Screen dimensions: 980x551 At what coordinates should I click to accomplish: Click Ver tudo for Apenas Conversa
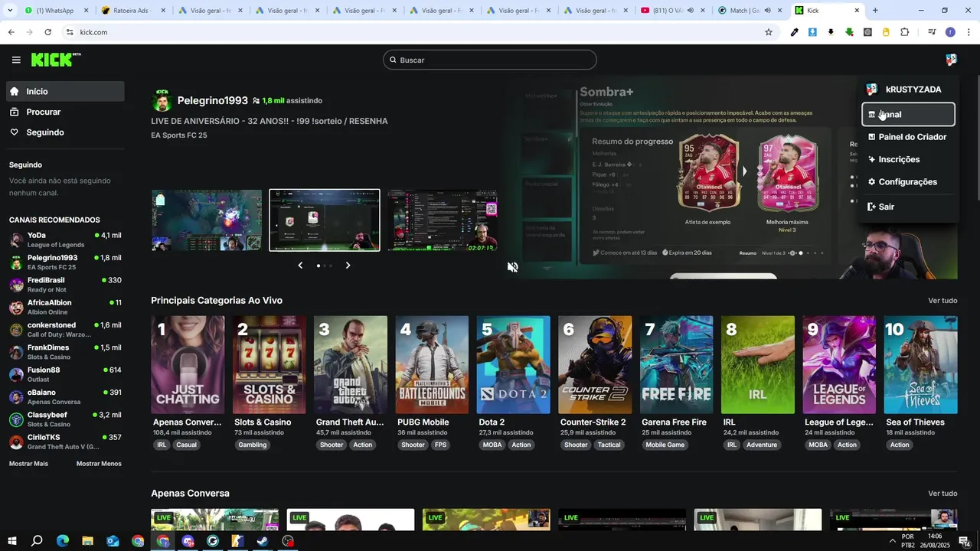pos(942,494)
